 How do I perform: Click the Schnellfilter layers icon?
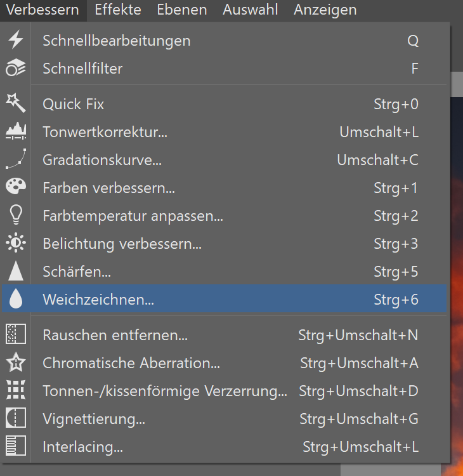[15, 68]
